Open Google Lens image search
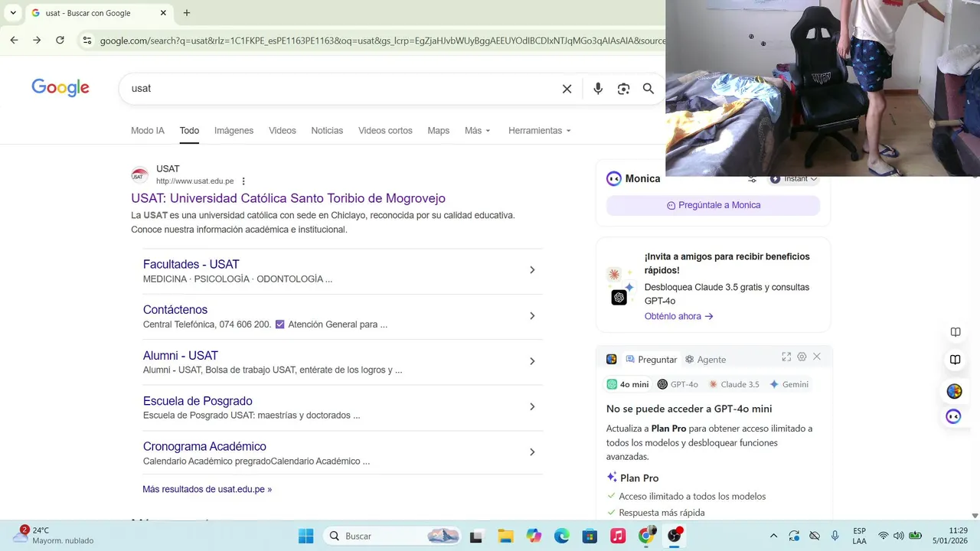This screenshot has height=551, width=980. pos(623,89)
